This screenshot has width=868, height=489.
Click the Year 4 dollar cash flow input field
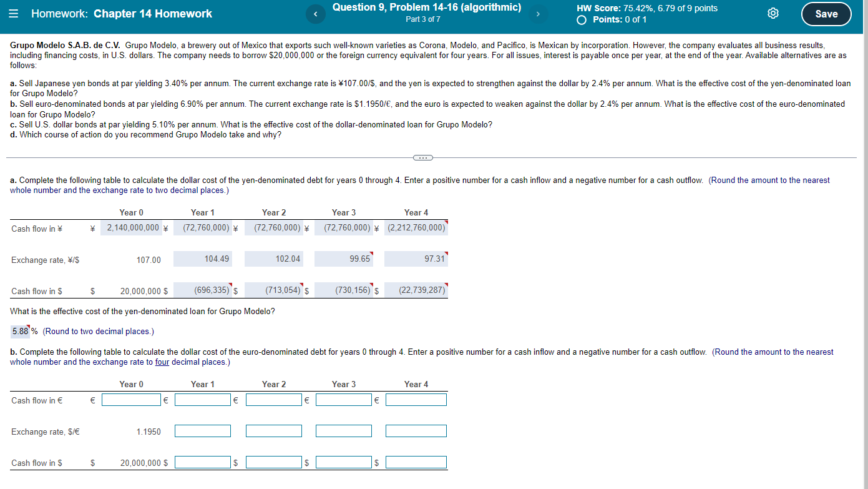(416, 462)
